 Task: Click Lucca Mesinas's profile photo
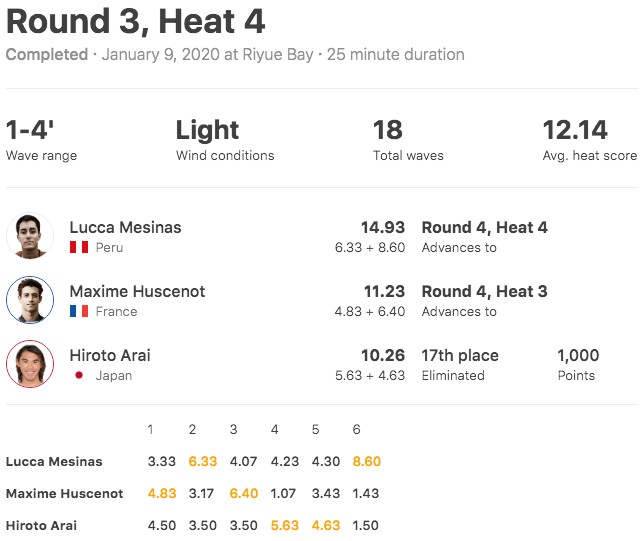(30, 236)
